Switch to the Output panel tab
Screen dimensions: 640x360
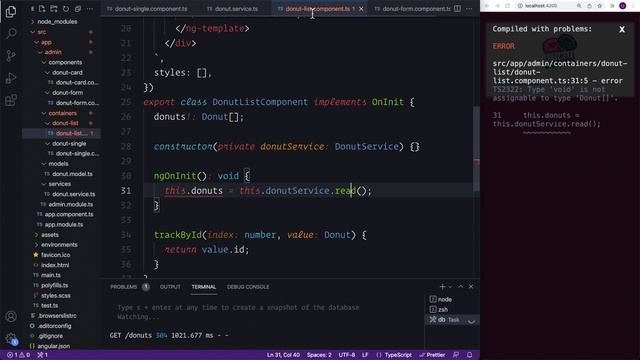(x=170, y=287)
